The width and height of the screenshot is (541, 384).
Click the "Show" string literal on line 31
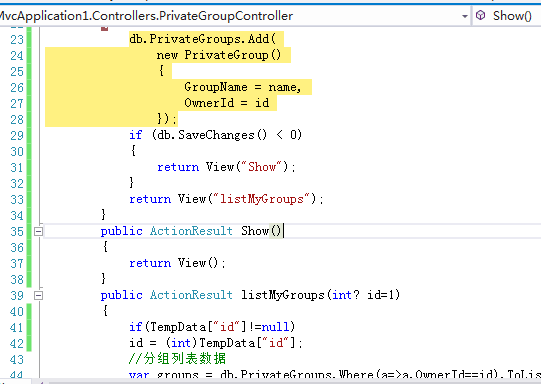(262, 167)
